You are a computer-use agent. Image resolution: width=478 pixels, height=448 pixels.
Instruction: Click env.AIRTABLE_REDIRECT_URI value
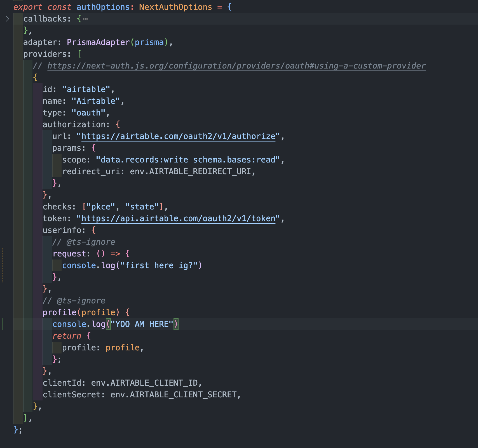click(190, 171)
